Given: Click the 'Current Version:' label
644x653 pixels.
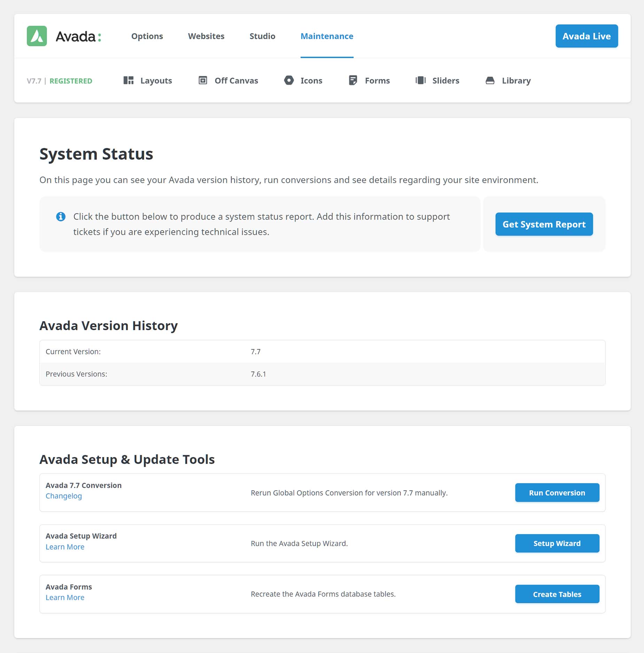Looking at the screenshot, I should pos(73,352).
